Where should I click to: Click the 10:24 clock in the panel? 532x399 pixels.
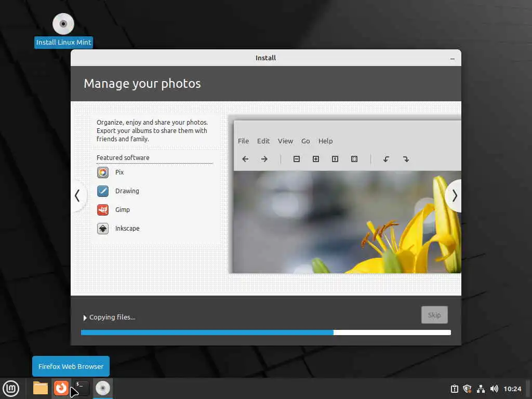512,389
